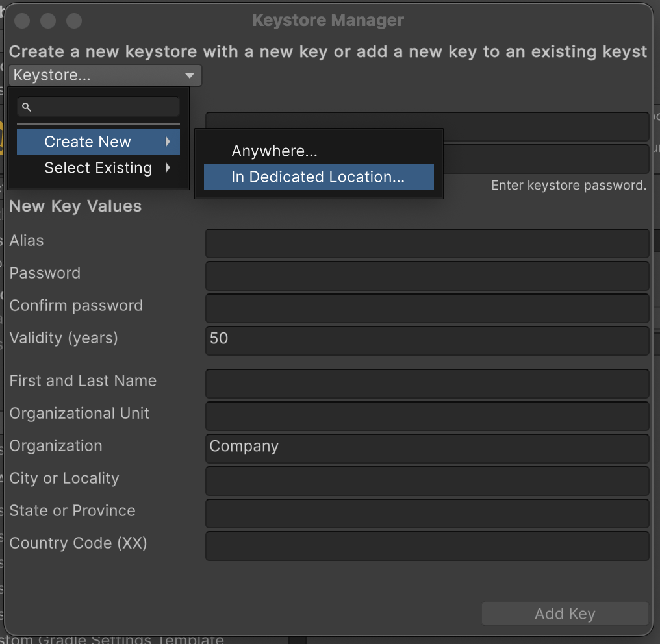Click the Confirm password field
Screen dimensions: 660x644
[427, 308]
